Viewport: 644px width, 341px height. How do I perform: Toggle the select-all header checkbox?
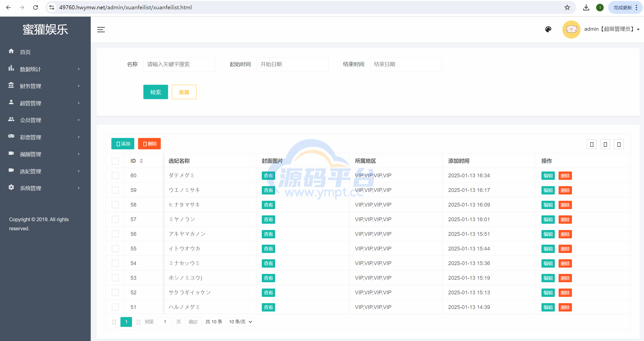[115, 161]
